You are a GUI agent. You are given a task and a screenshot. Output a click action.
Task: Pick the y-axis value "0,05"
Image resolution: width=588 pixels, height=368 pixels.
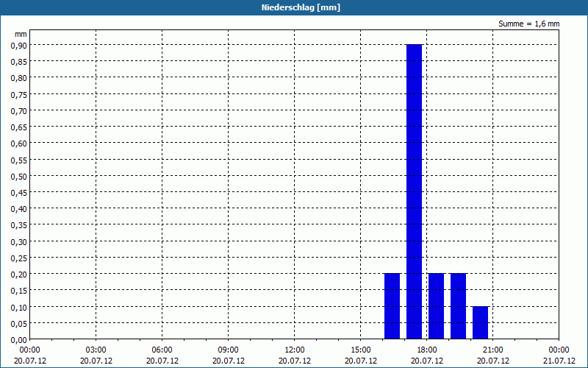tap(19, 324)
